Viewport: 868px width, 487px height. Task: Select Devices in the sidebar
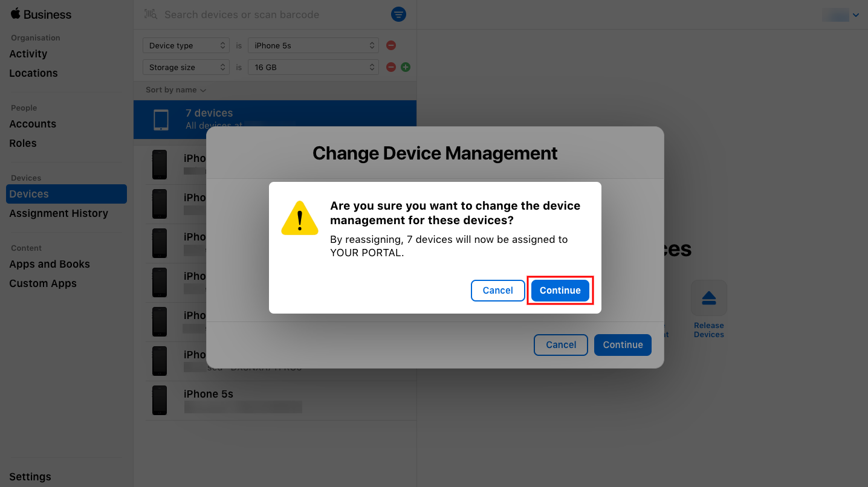66,194
